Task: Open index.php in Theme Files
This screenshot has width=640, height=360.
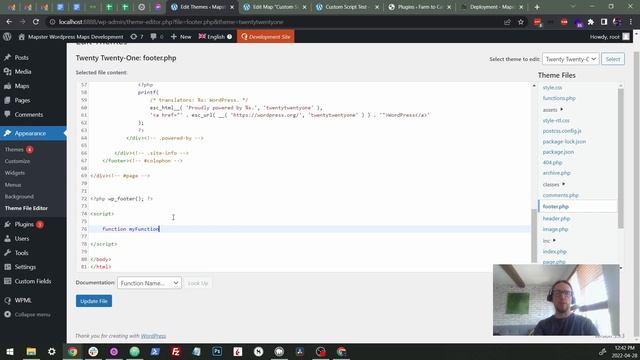Action: pyautogui.click(x=554, y=251)
